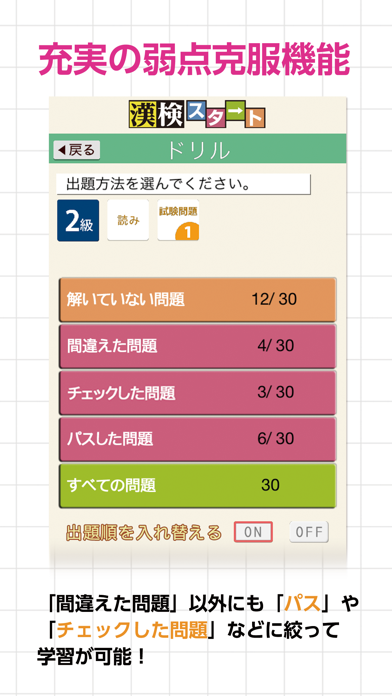This screenshot has height=696, width=392.
Task: Open the 試験問題 1 icon
Action: pos(178,221)
